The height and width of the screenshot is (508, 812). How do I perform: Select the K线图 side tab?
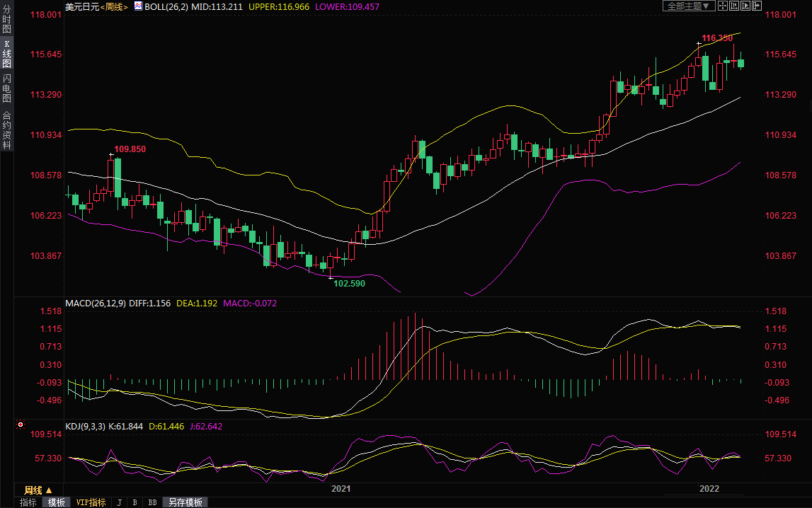tap(6, 53)
